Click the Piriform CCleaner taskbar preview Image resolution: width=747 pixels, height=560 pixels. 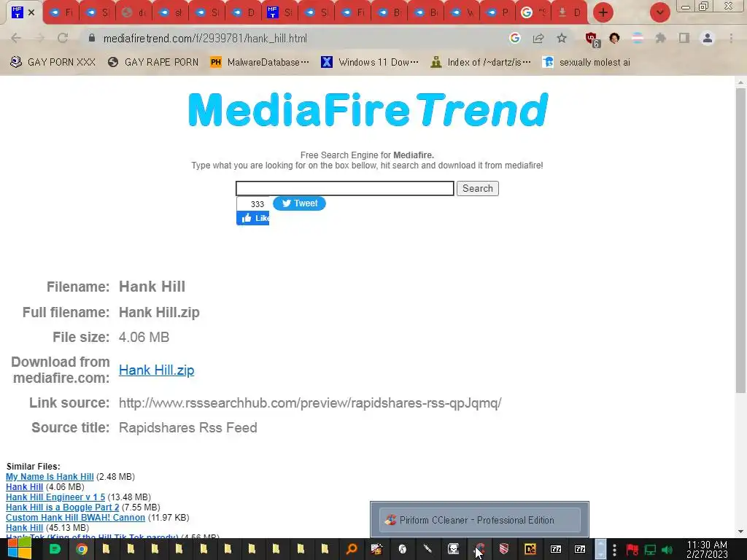pos(480,520)
